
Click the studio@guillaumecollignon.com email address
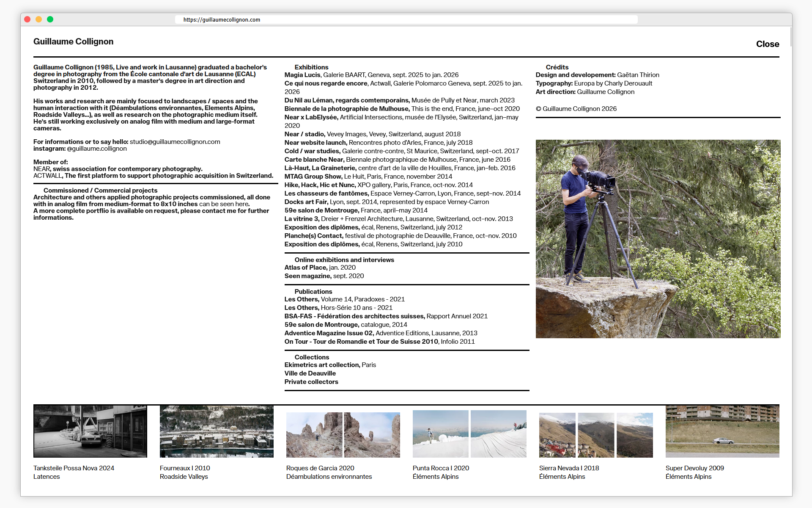point(175,142)
